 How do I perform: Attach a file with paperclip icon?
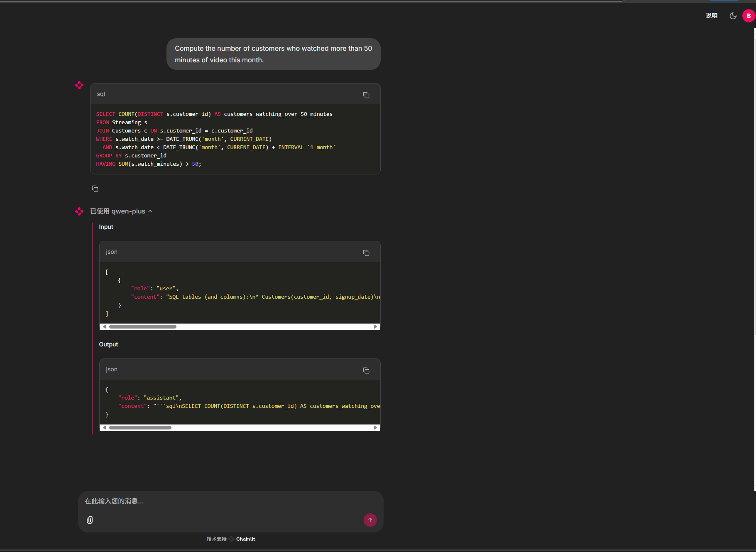[x=90, y=520]
